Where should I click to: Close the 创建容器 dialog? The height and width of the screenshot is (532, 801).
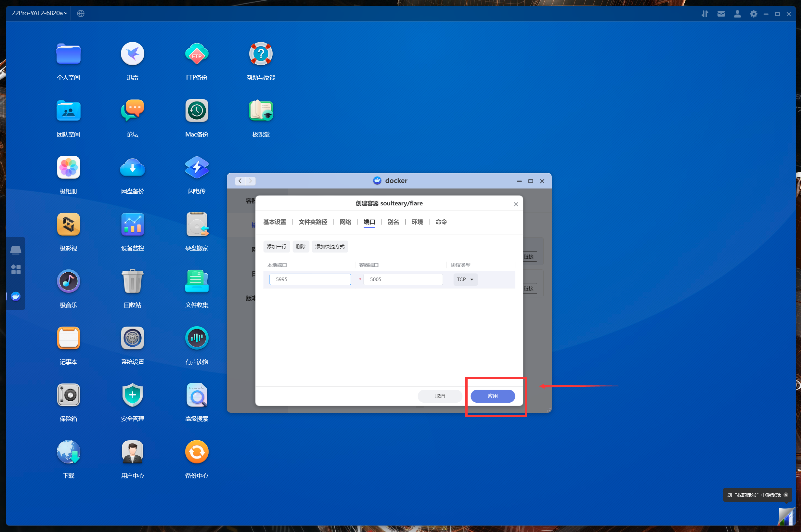pos(516,204)
